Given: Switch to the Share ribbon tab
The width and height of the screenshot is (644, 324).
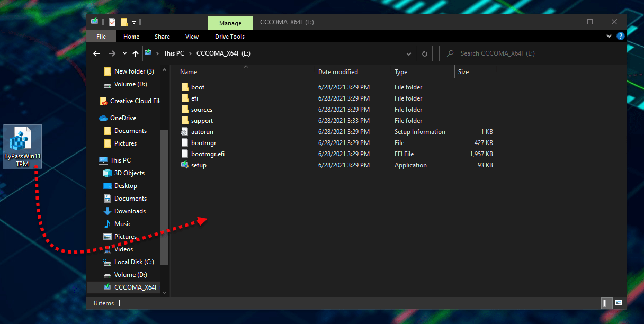Looking at the screenshot, I should click(163, 37).
